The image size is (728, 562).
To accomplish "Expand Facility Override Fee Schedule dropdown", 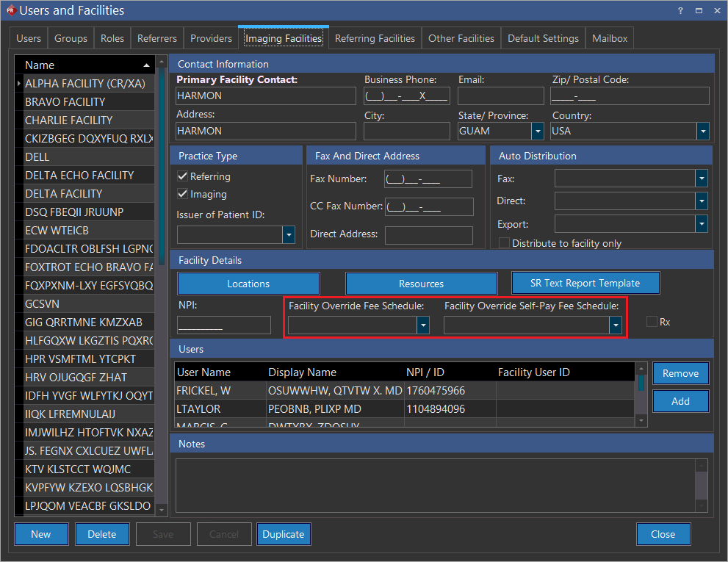I will (423, 325).
